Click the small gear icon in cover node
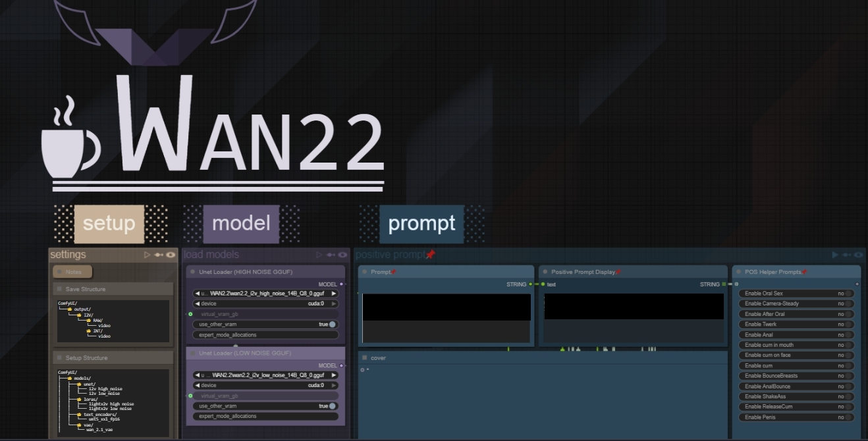Image resolution: width=868 pixels, height=441 pixels. [362, 370]
